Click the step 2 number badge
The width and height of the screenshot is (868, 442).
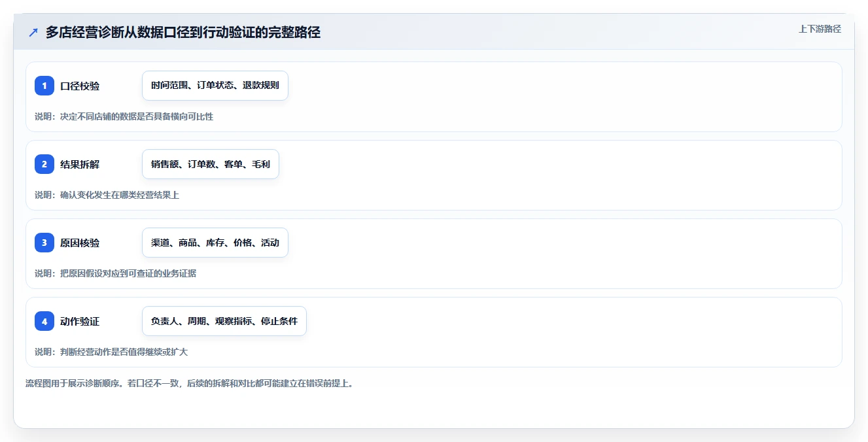pos(44,164)
